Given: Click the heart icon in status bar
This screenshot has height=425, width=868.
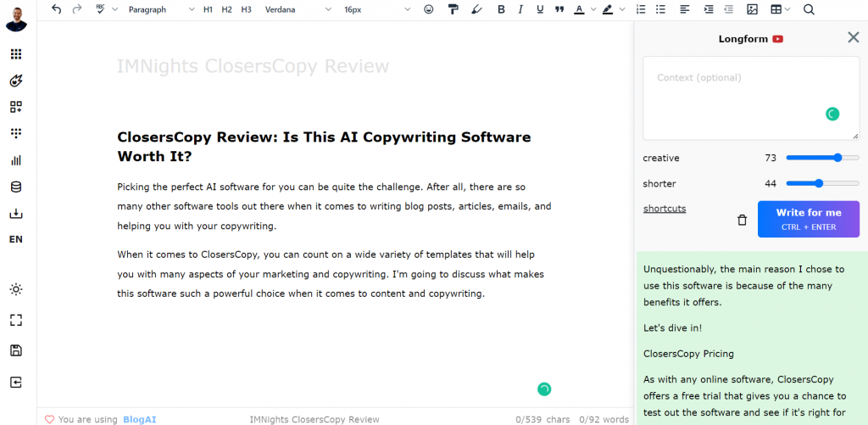Looking at the screenshot, I should (49, 419).
